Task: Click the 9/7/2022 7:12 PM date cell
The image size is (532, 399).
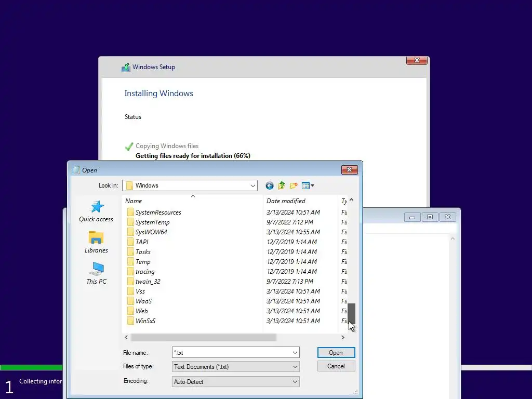Action: (x=290, y=222)
